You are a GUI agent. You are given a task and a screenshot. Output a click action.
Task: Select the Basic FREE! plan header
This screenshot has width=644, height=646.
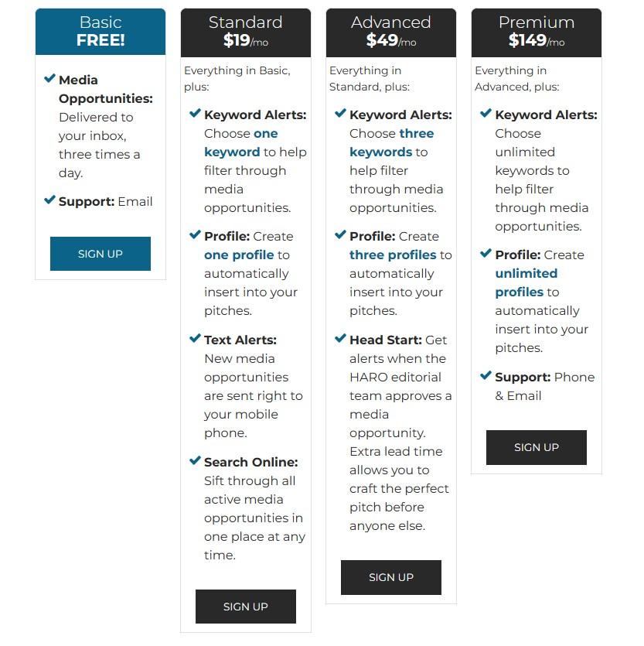[x=101, y=32]
